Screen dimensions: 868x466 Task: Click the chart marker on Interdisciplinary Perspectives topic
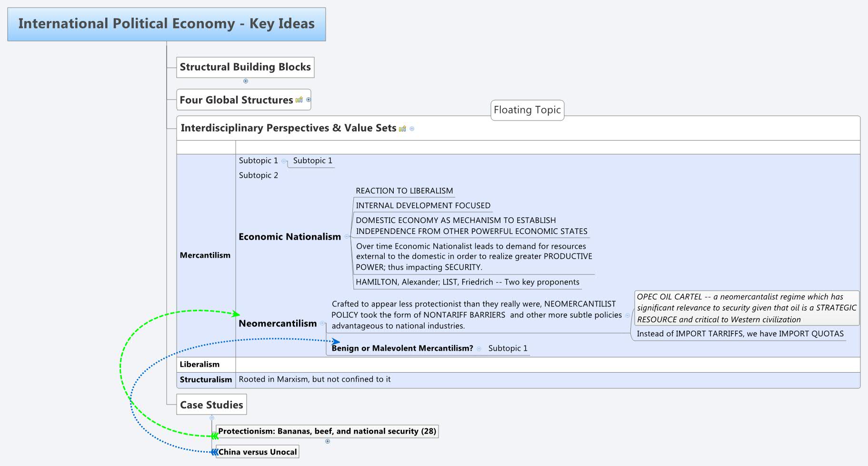tap(402, 128)
